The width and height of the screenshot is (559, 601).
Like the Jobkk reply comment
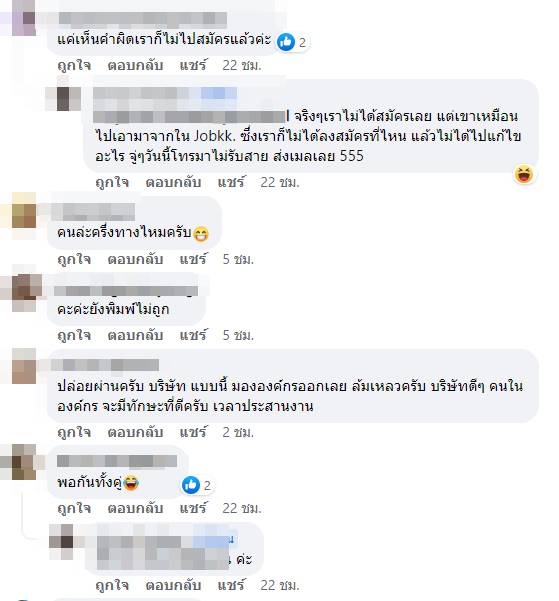coord(112,182)
